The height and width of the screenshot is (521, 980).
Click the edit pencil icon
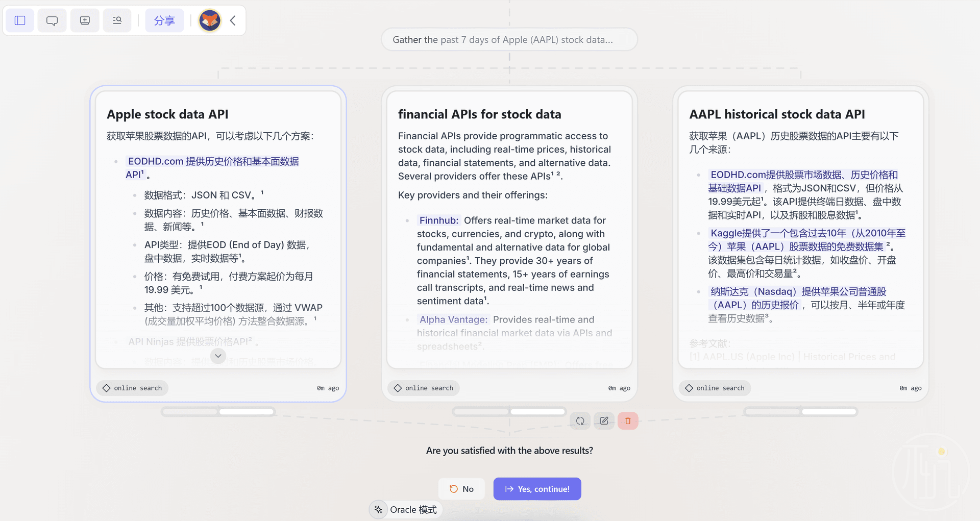(x=604, y=421)
